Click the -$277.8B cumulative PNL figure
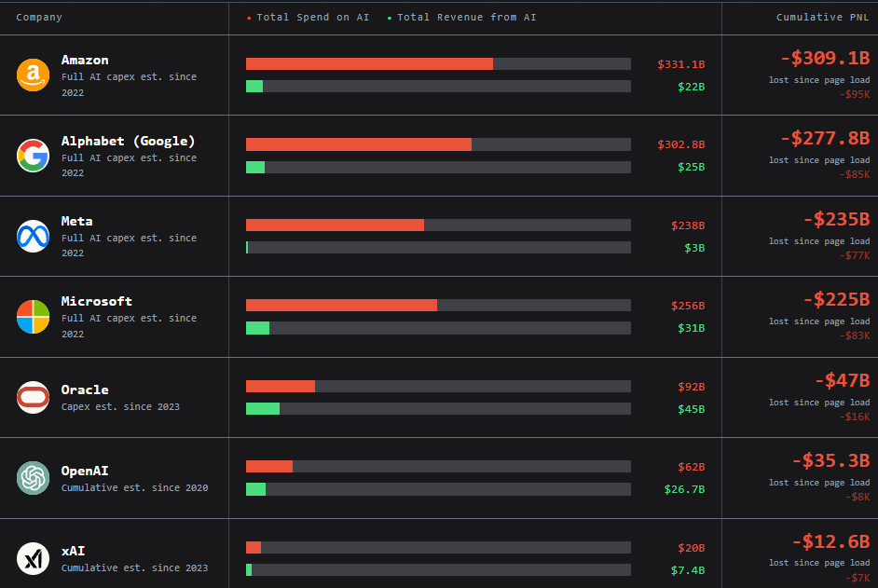This screenshot has width=878, height=588. click(x=825, y=138)
